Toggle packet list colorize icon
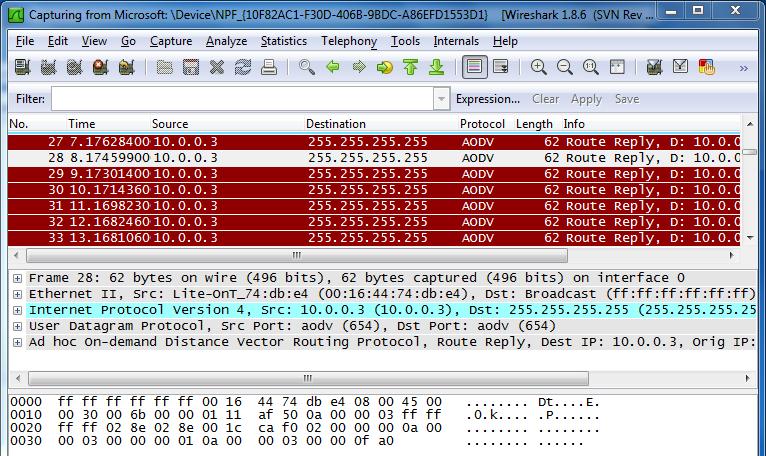The image size is (766, 456). pyautogui.click(x=475, y=67)
